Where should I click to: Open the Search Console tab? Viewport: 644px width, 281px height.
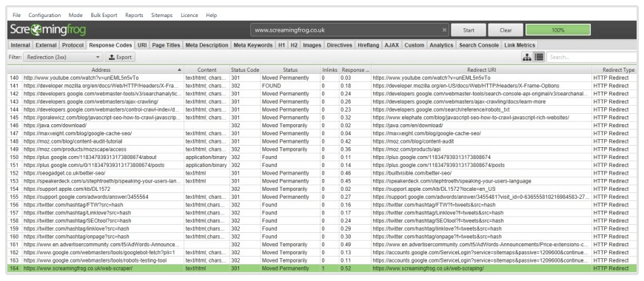coord(479,45)
